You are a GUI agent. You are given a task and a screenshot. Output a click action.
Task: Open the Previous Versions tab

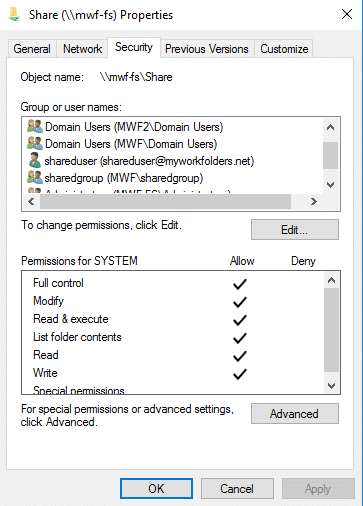pyautogui.click(x=207, y=49)
